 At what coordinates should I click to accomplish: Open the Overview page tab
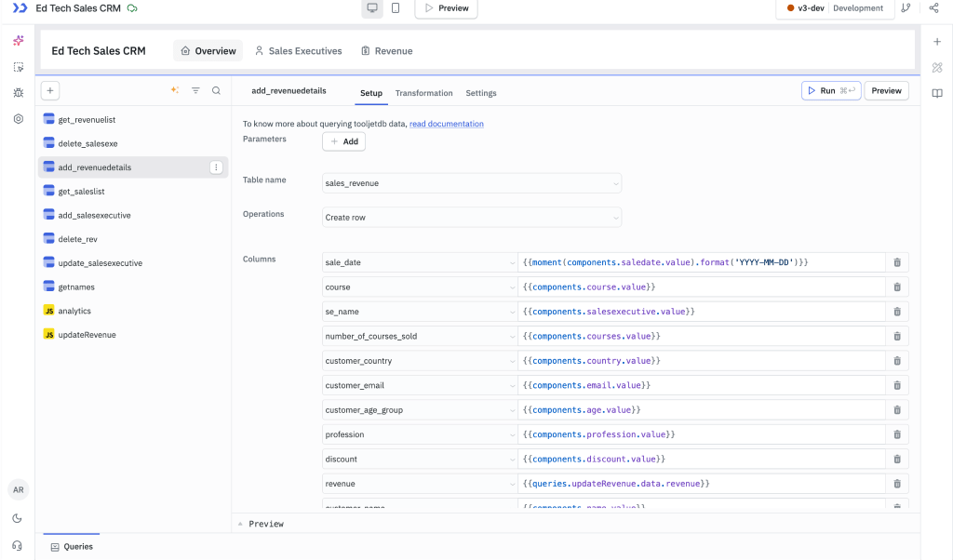(x=208, y=51)
